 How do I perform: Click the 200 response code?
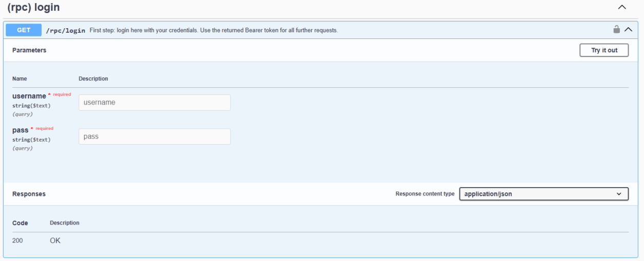[17, 240]
